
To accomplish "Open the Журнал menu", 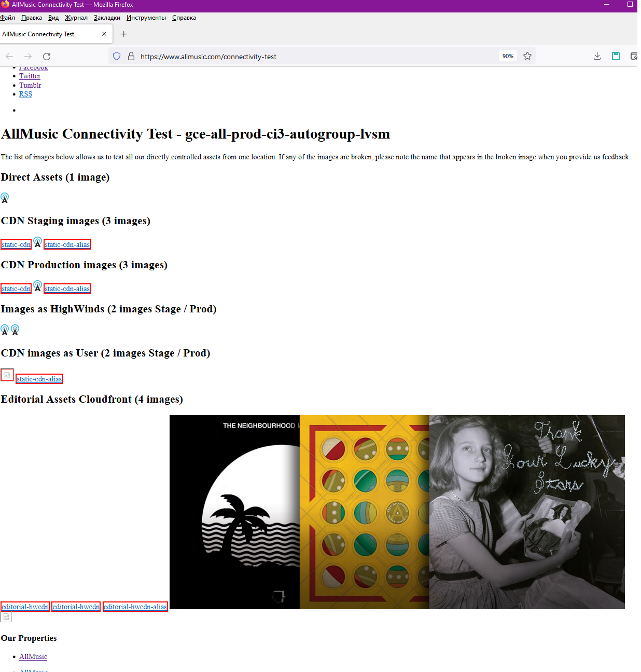I will (76, 18).
